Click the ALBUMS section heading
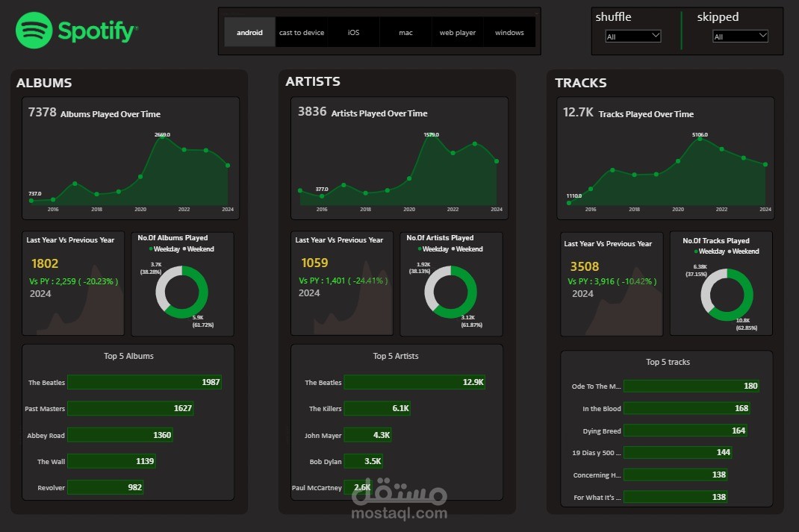 pyautogui.click(x=44, y=83)
